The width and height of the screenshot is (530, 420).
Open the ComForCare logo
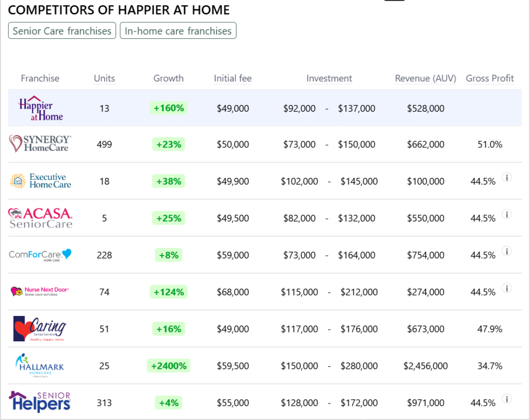click(40, 255)
